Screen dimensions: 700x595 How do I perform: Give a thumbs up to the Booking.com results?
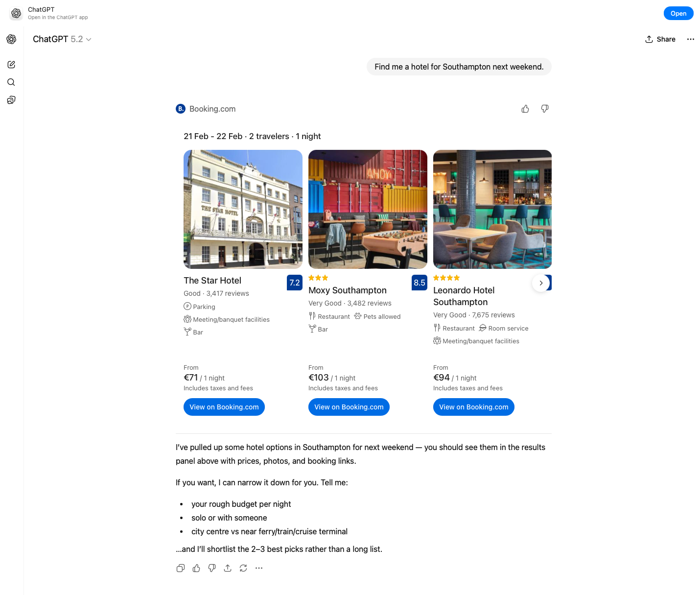(x=525, y=109)
